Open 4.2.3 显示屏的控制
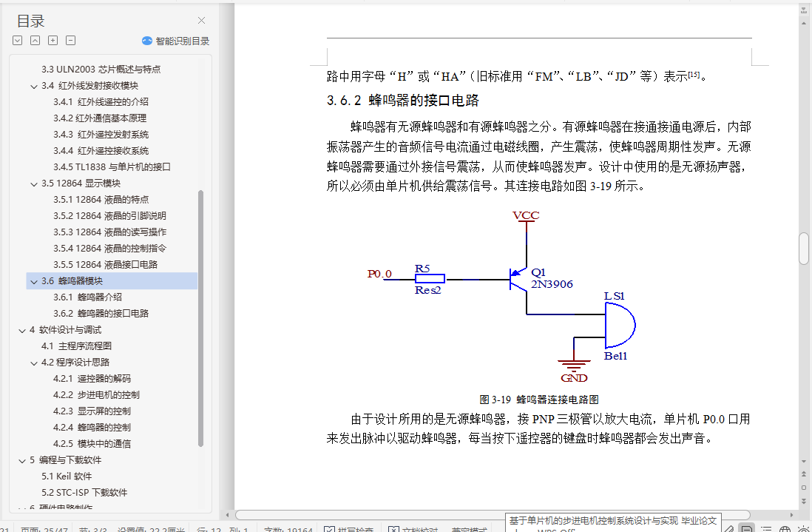Screen dimensions: 812x532 92,411
